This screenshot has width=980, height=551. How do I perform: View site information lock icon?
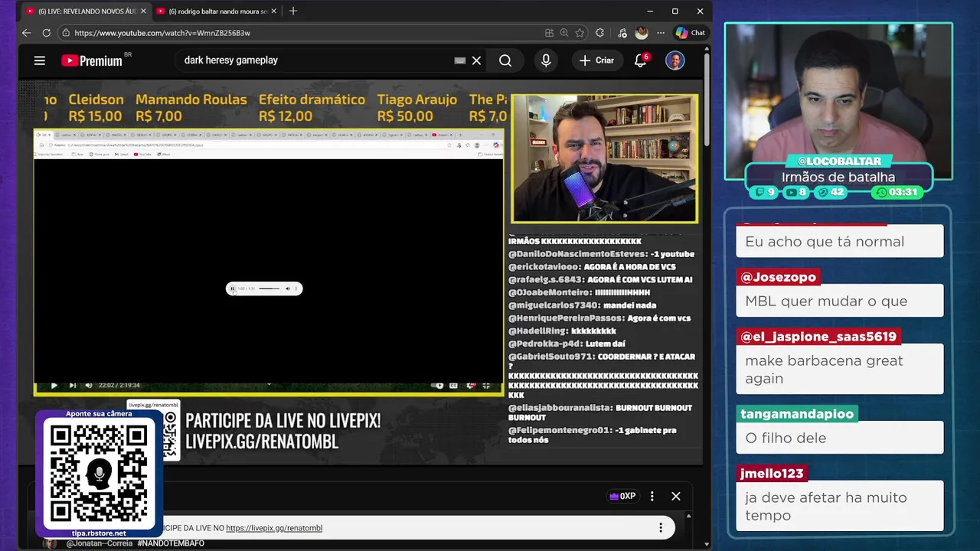[66, 33]
